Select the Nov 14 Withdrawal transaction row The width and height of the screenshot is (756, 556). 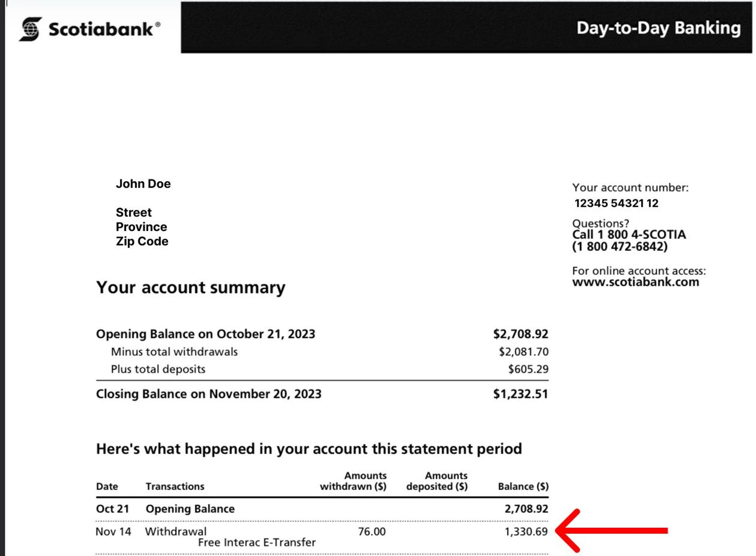[176, 532]
